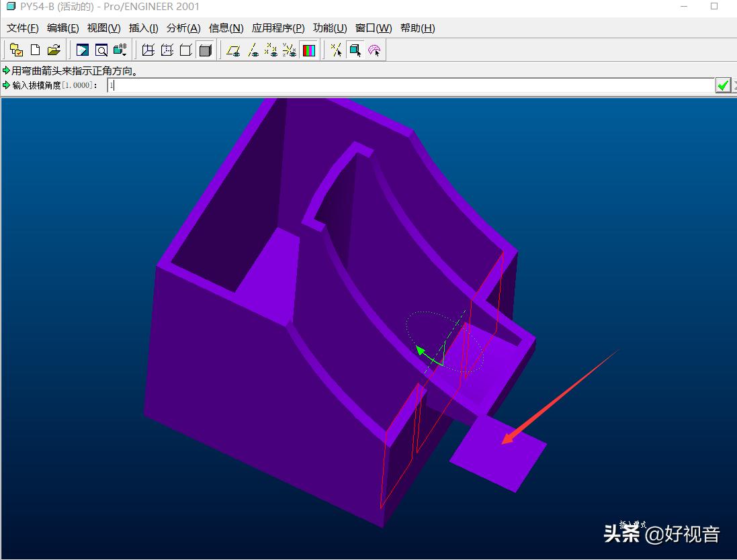This screenshot has height=560, width=737.
Task: Switch to wireframe display mode
Action: [x=148, y=50]
